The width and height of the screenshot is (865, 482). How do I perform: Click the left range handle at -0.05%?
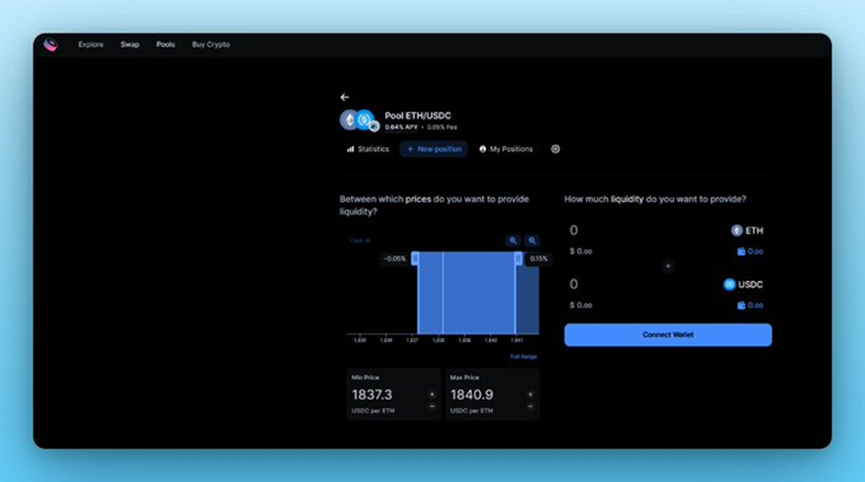pyautogui.click(x=415, y=259)
